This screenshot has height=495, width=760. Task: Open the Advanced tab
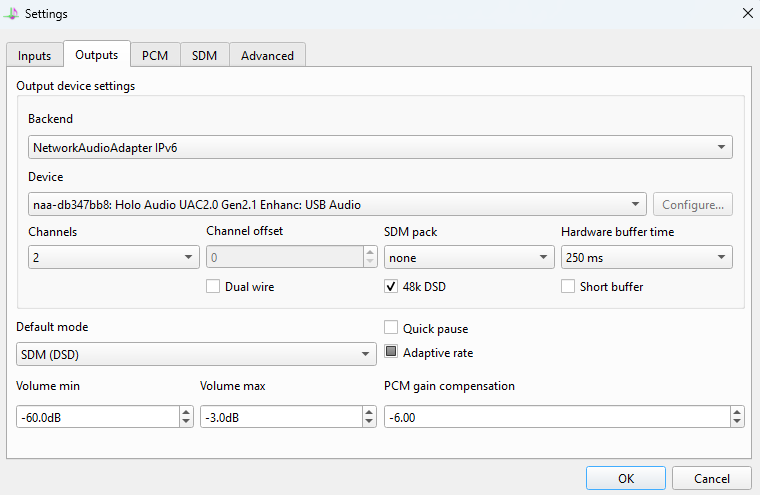pyautogui.click(x=267, y=55)
